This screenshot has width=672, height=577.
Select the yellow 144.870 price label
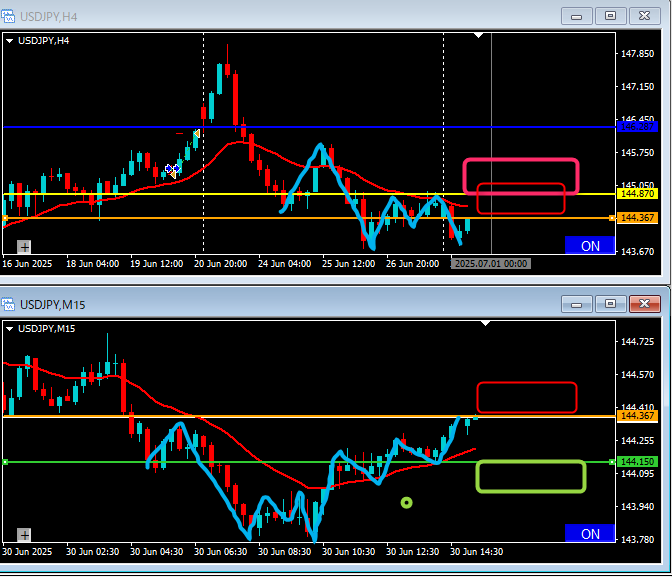click(x=637, y=194)
